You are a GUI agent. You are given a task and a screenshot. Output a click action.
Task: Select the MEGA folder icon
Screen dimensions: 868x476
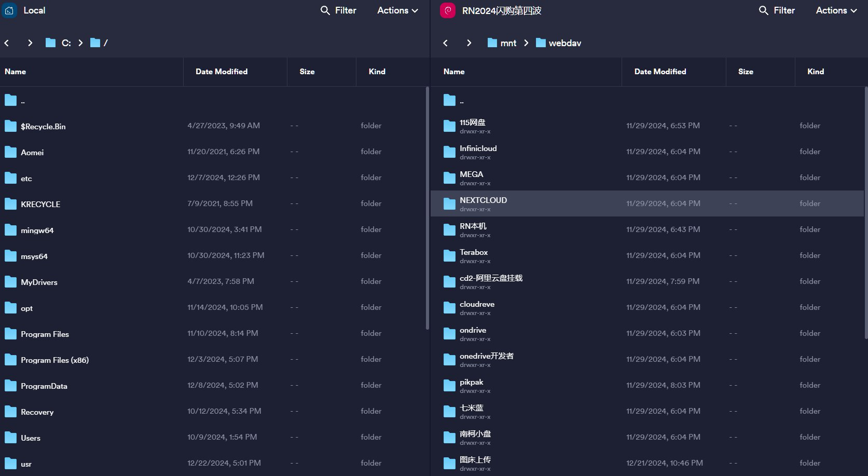(449, 178)
